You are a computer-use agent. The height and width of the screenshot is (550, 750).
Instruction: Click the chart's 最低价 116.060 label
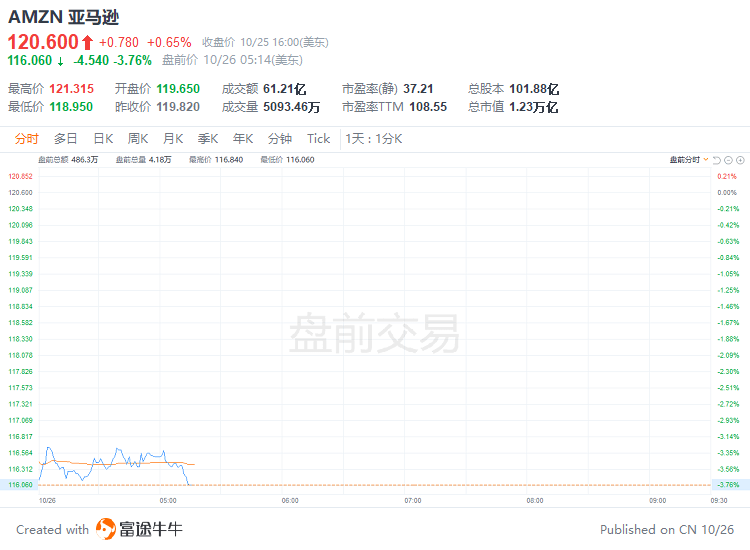pos(287,160)
